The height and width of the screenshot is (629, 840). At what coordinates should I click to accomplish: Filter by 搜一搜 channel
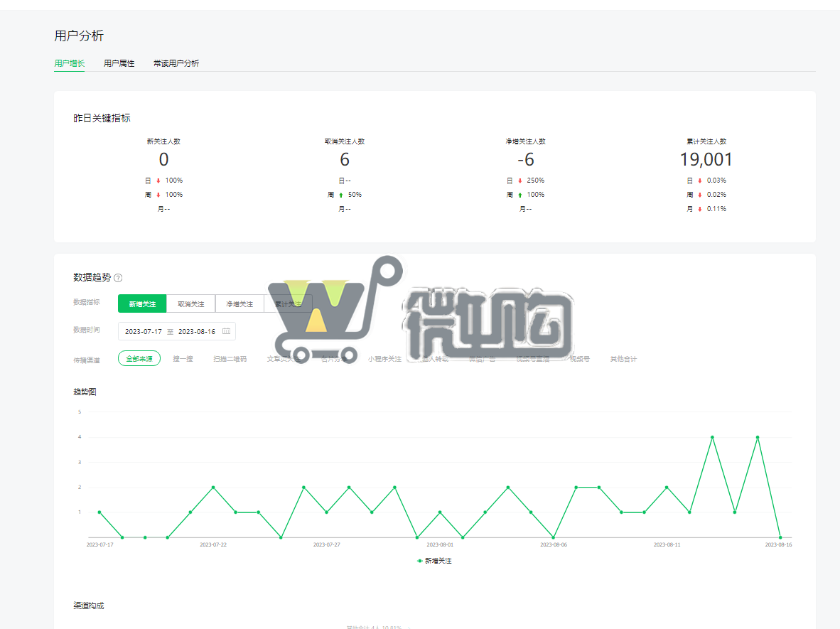(183, 359)
